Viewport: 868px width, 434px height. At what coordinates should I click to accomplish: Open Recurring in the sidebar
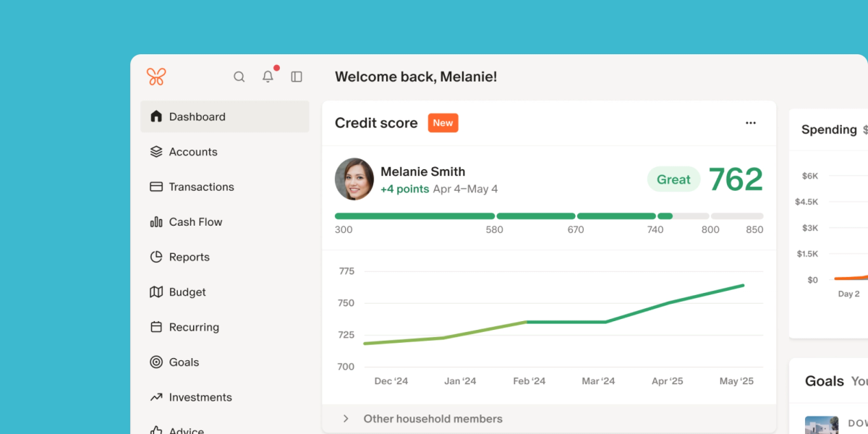(225, 327)
